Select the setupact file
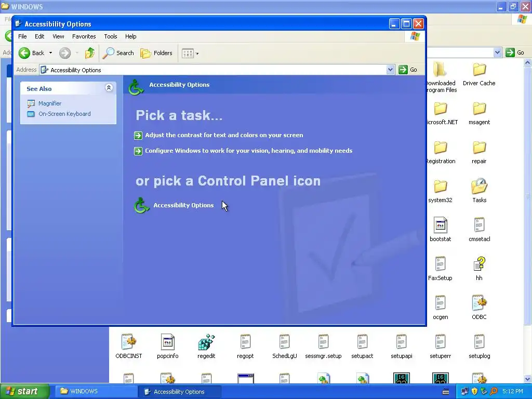 coord(362,347)
